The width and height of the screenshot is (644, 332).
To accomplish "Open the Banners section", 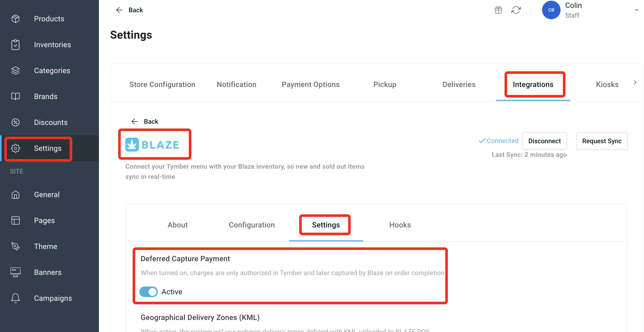I will [48, 272].
